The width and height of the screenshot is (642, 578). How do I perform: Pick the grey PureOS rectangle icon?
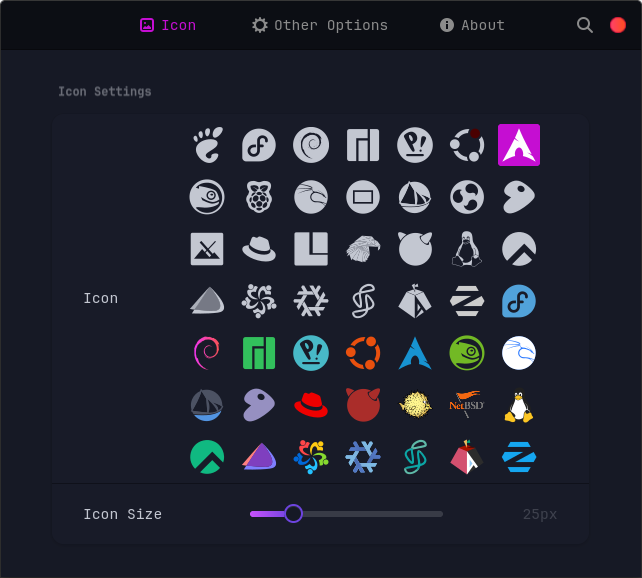(x=363, y=197)
